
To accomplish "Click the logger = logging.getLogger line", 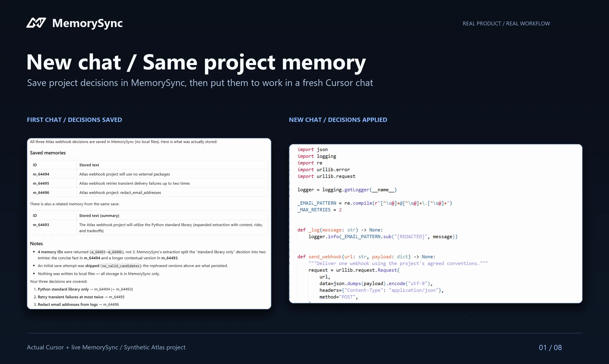I will click(347, 190).
